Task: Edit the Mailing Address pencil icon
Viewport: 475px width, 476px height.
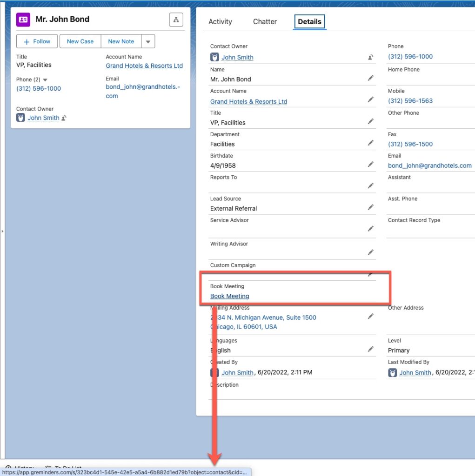Action: 370,316
